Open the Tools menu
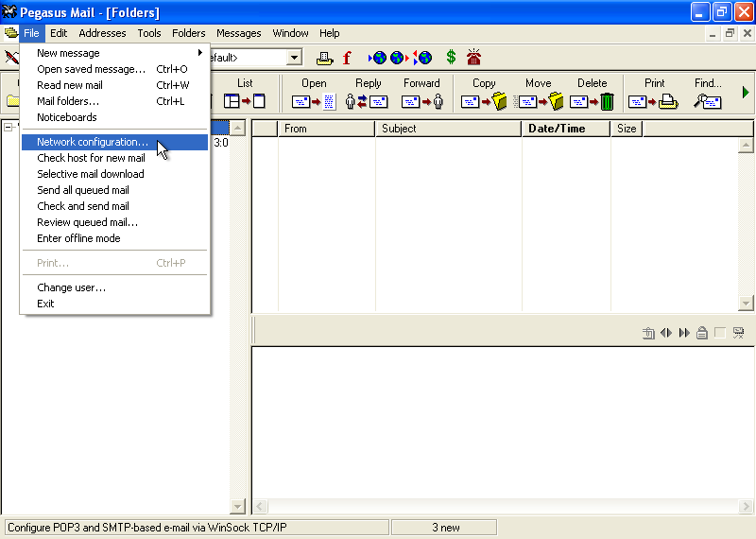The image size is (756, 539). [x=149, y=33]
